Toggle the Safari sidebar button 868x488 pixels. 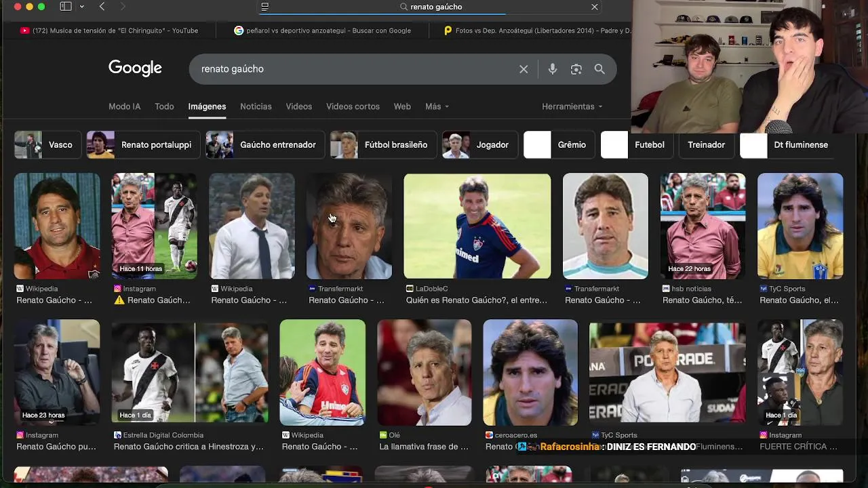[x=66, y=7]
